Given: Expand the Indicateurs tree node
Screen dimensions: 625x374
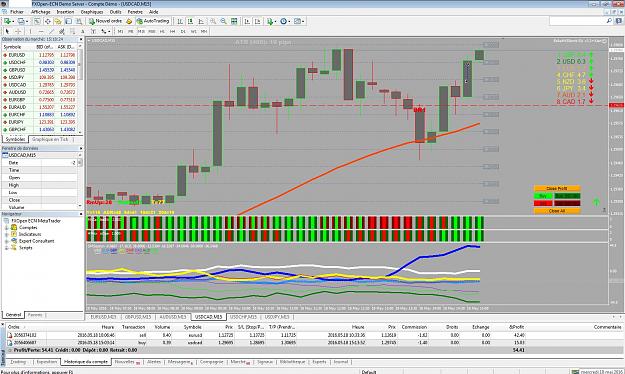Looking at the screenshot, I should point(7,234).
